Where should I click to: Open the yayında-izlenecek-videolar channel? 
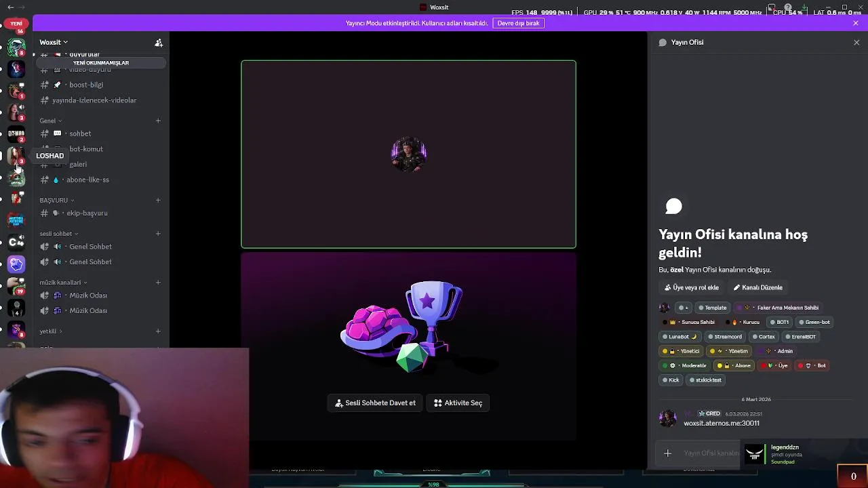(x=100, y=100)
